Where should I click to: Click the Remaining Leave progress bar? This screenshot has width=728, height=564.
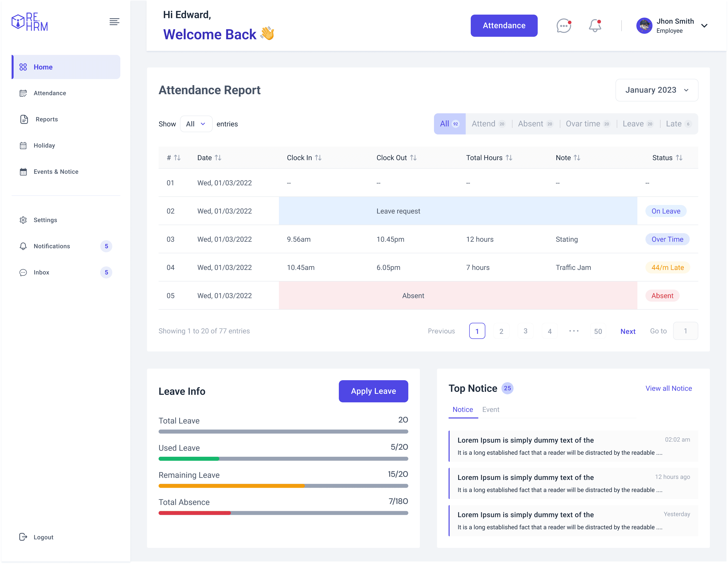(x=283, y=486)
